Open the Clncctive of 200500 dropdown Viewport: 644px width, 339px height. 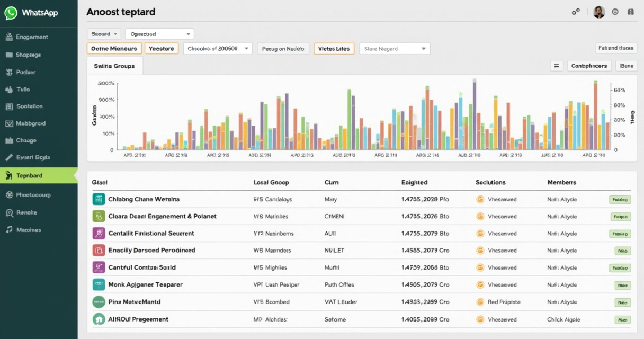[218, 49]
